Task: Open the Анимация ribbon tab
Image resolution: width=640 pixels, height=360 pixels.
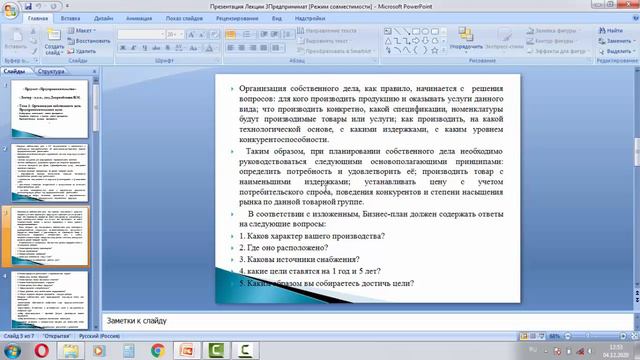Action: point(139,18)
